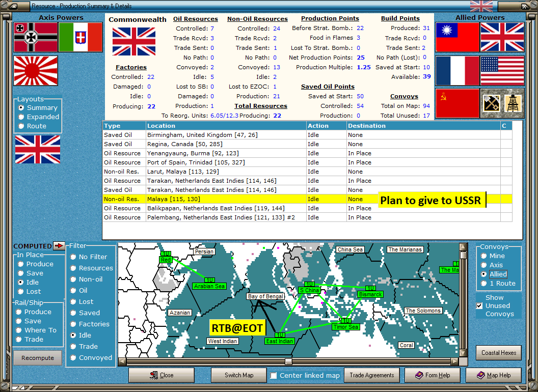538x392 pixels.
Task: Select the Nationalist China flag
Action: tap(457, 37)
